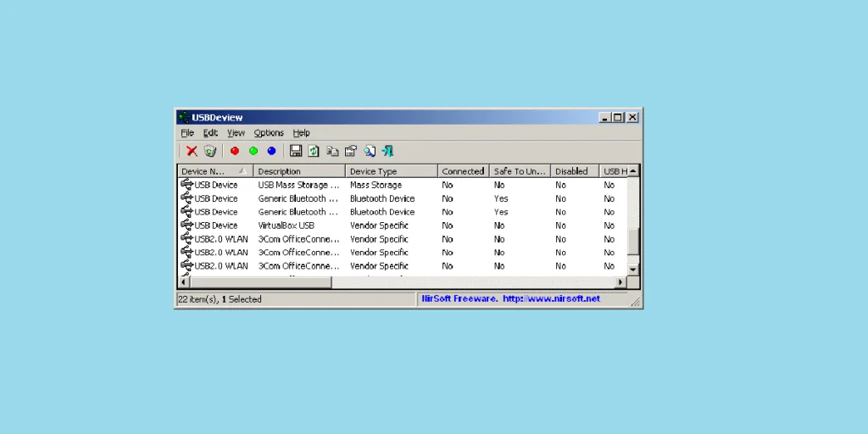This screenshot has height=434, width=868.
Task: Close the USBDeview window
Action: pyautogui.click(x=632, y=117)
